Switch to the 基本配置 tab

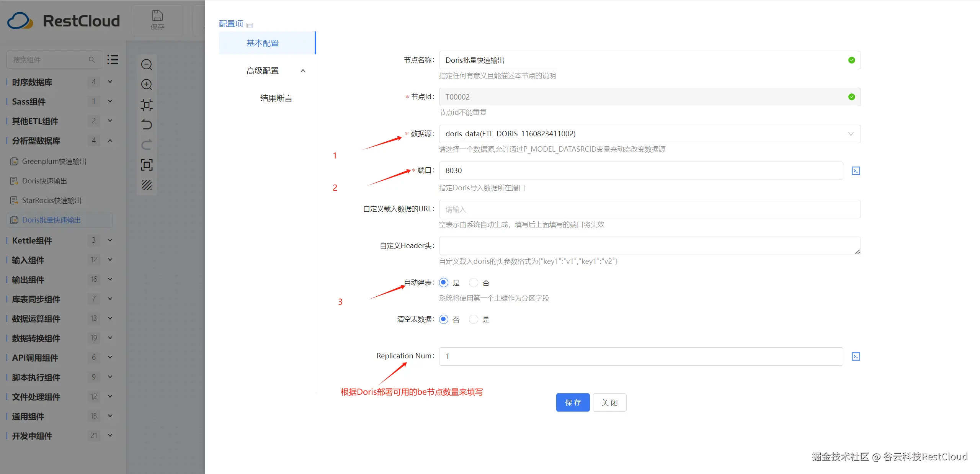pyautogui.click(x=267, y=43)
